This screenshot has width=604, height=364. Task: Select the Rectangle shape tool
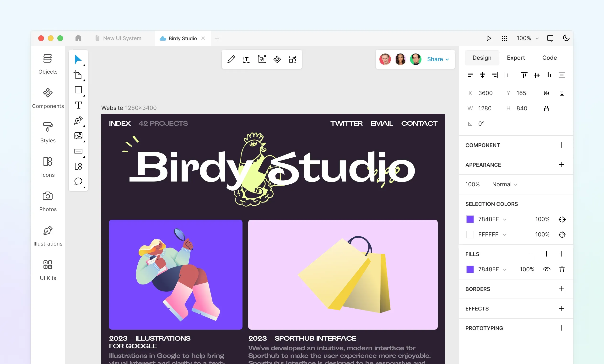click(x=78, y=90)
